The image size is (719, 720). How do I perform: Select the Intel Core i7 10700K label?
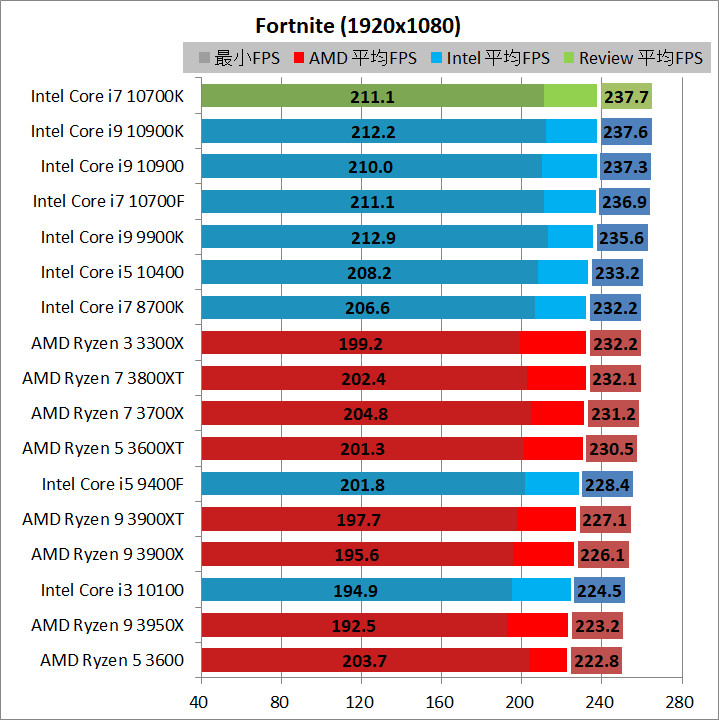(107, 96)
